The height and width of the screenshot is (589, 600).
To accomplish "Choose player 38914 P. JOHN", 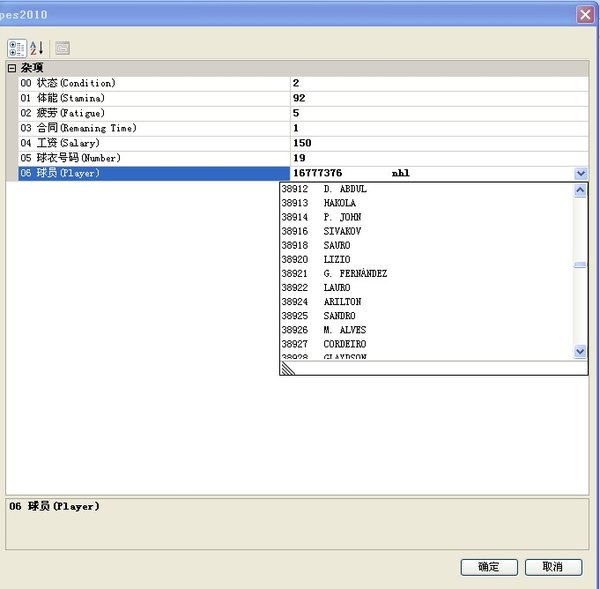I will (x=427, y=217).
